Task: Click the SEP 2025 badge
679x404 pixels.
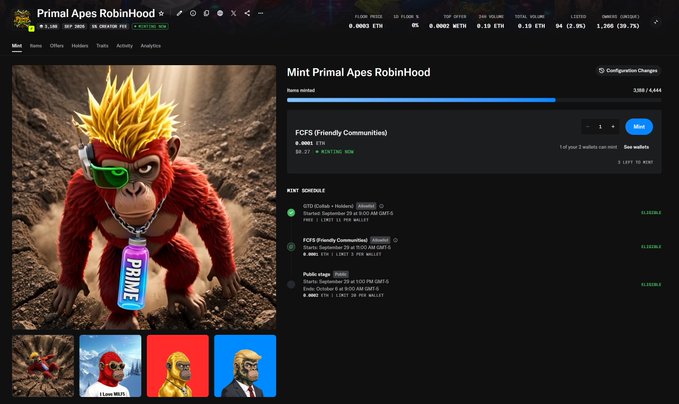Action: point(74,26)
